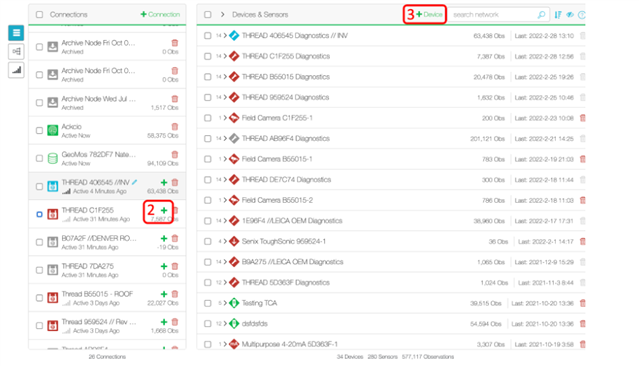Open THREAD DE7C74 Diagnostics device
Image resolution: width=639 pixels, height=366 pixels.
click(286, 179)
